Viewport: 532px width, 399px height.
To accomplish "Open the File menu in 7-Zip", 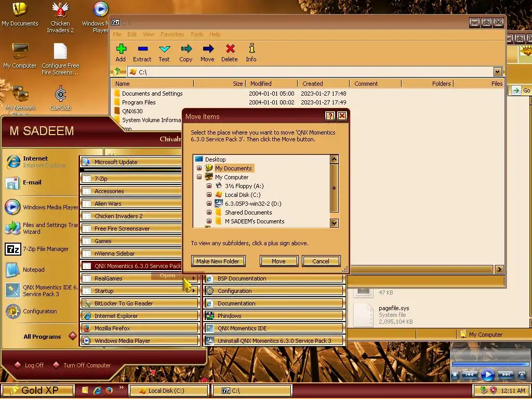I will (x=117, y=34).
